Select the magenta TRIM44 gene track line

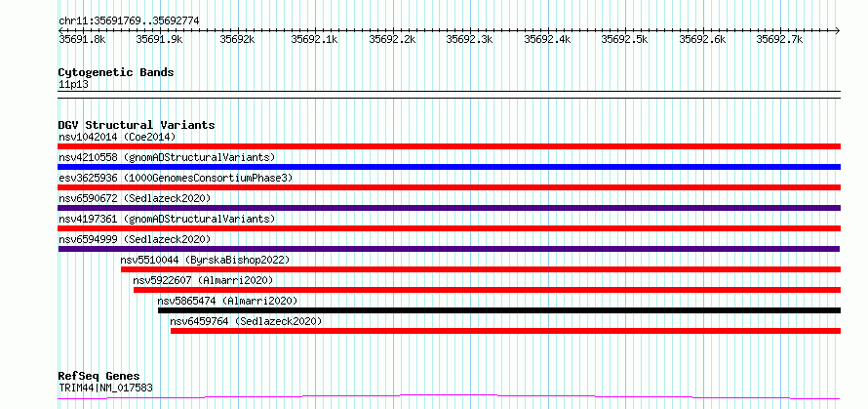click(x=450, y=397)
